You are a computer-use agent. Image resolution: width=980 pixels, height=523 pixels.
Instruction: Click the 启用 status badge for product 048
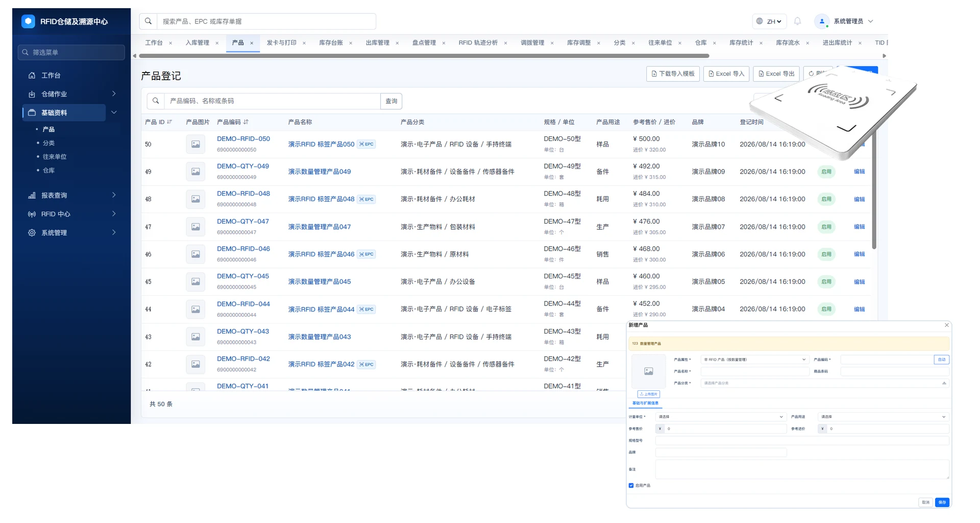click(x=826, y=199)
